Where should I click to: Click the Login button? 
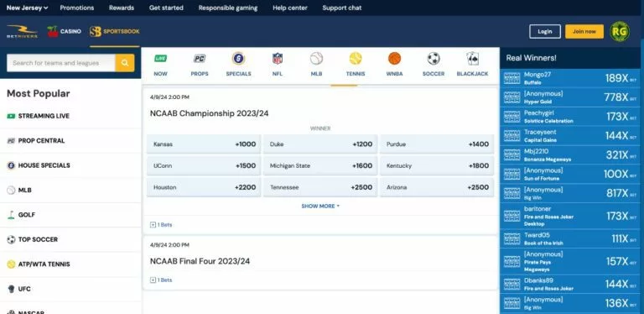544,31
